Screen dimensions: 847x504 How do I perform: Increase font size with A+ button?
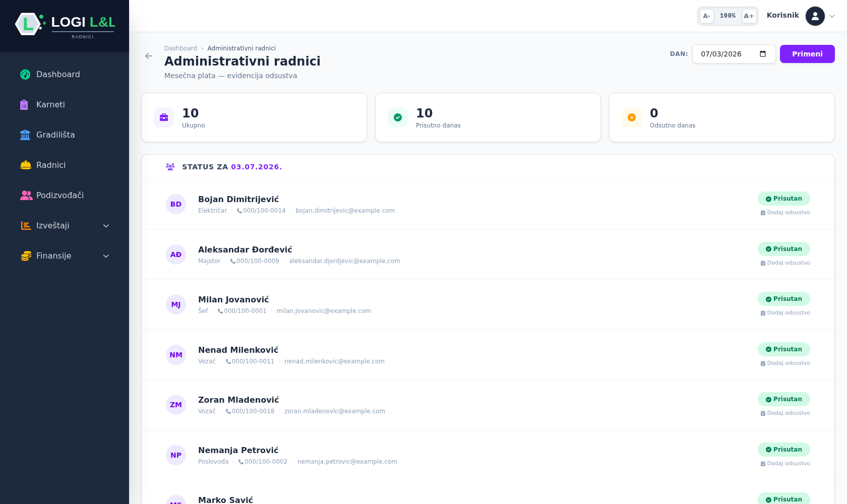[x=749, y=16]
